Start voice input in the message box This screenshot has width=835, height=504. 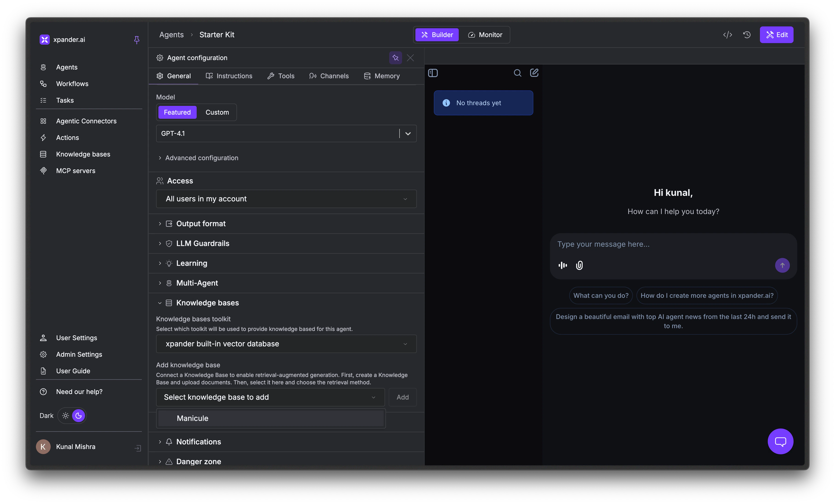pos(562,265)
